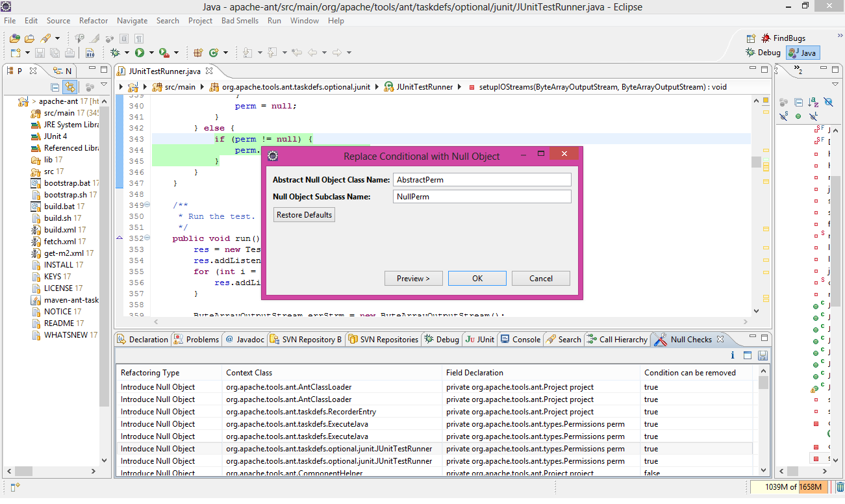Open the New Java Class dropdown arrow
845x504 pixels.
point(225,53)
